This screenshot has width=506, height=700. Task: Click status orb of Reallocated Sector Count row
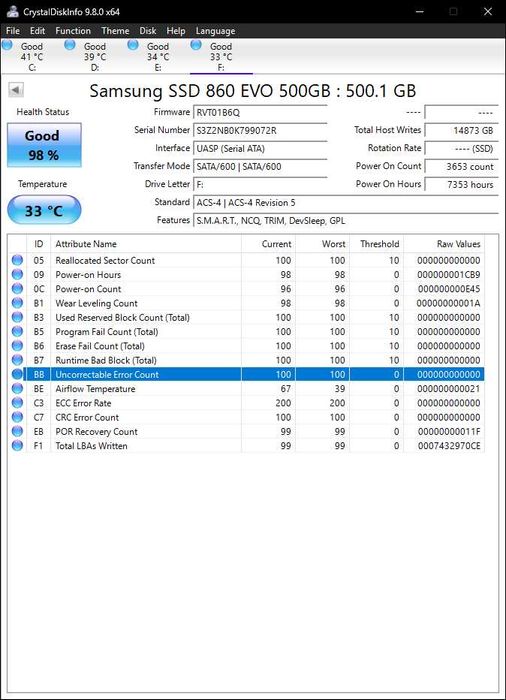[17, 260]
